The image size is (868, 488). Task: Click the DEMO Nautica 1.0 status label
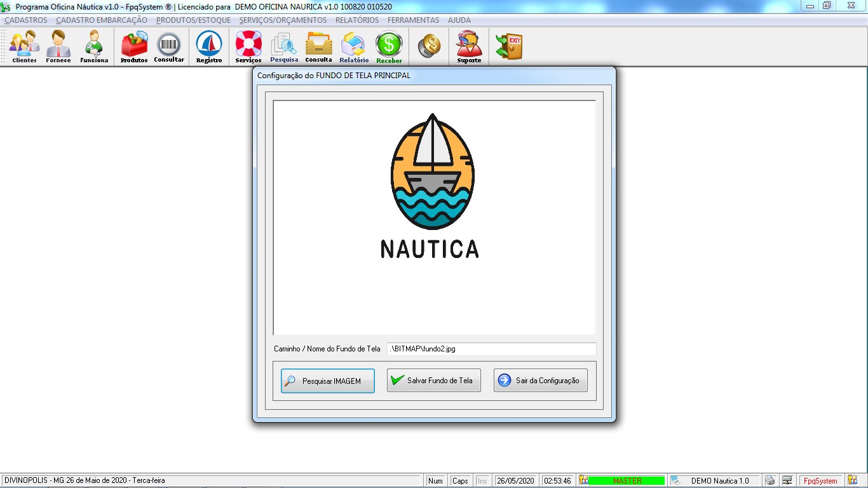[720, 481]
